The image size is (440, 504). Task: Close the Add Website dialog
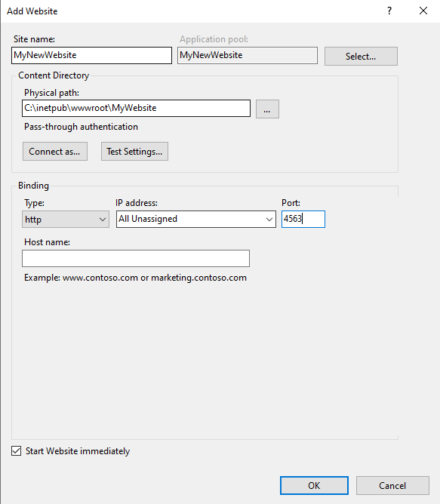(x=423, y=11)
